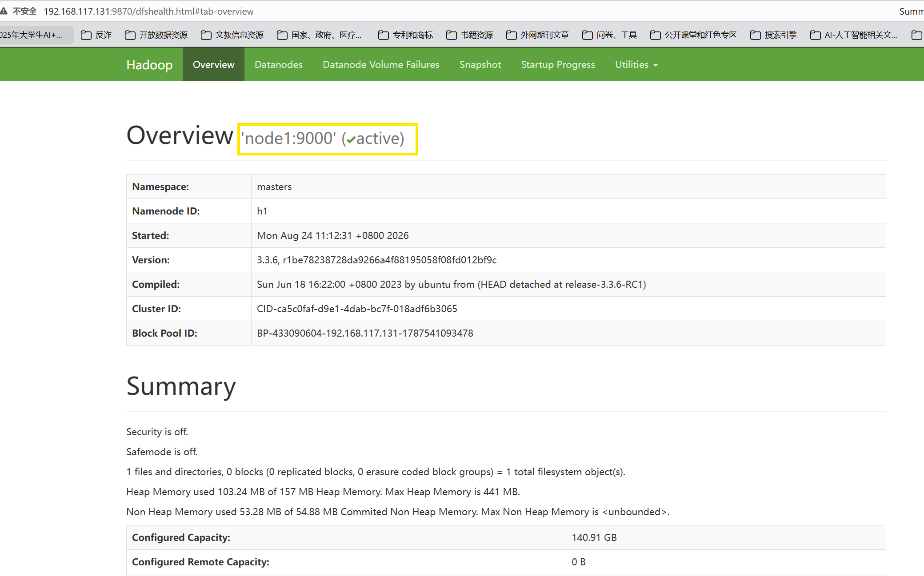Click the files and directories count line
924x576 pixels.
point(376,472)
